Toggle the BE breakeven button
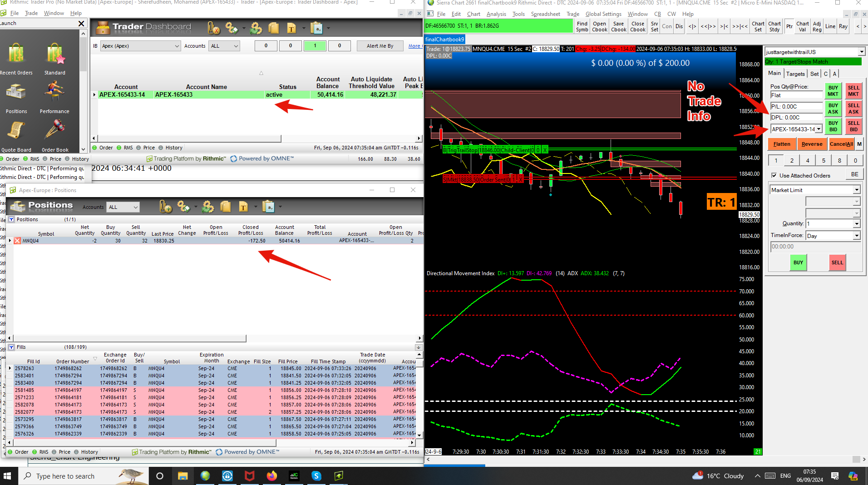This screenshot has height=485, width=868. point(855,174)
